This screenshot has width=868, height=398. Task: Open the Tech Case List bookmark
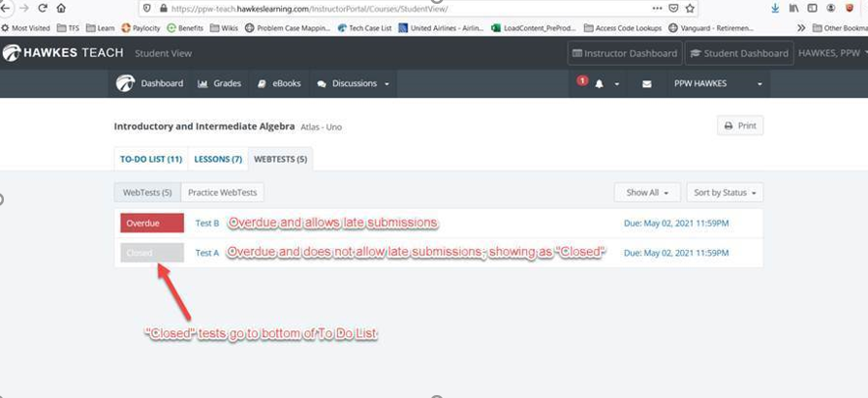pyautogui.click(x=364, y=28)
